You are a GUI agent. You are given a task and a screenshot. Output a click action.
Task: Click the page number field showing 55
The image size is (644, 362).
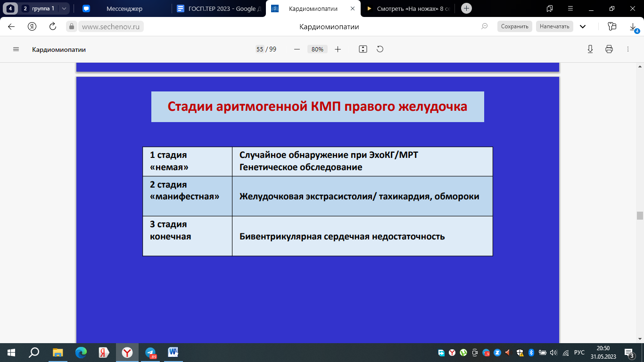(x=260, y=49)
